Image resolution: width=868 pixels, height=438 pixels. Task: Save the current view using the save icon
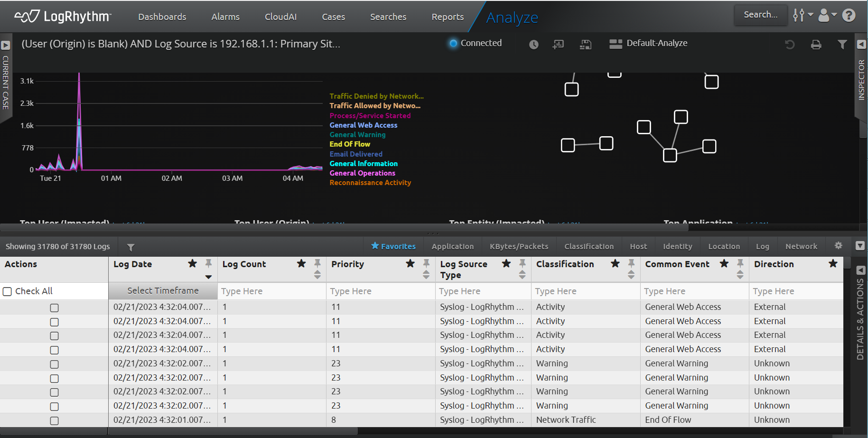click(586, 44)
